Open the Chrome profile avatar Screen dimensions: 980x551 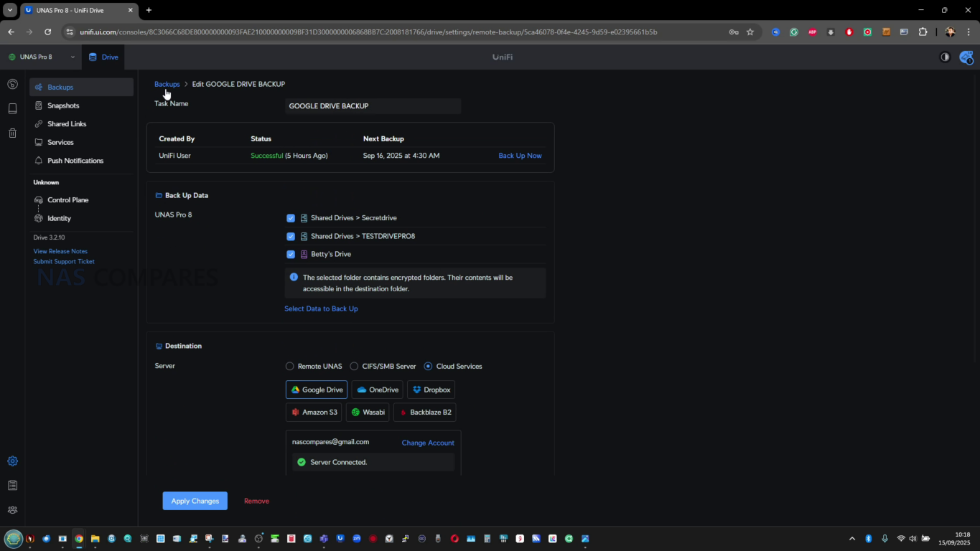point(950,32)
